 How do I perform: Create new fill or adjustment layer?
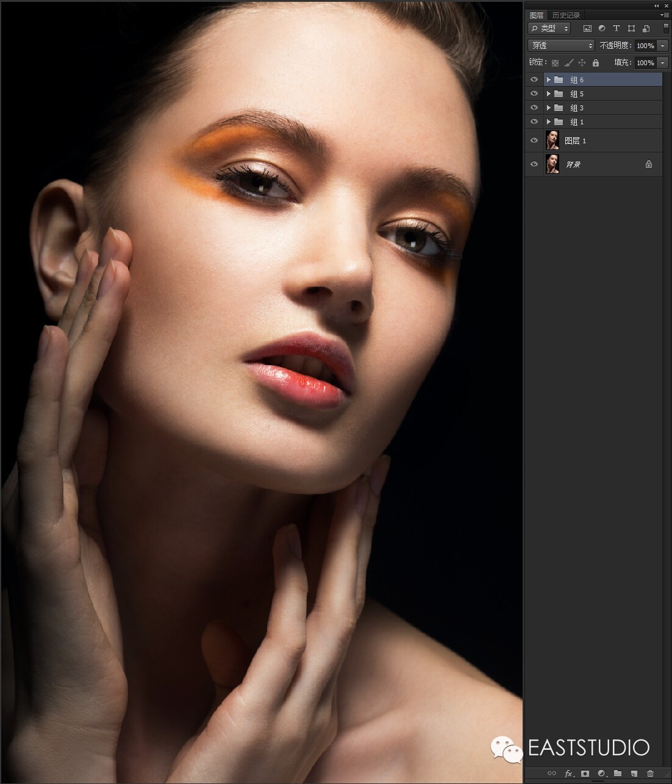click(x=601, y=773)
